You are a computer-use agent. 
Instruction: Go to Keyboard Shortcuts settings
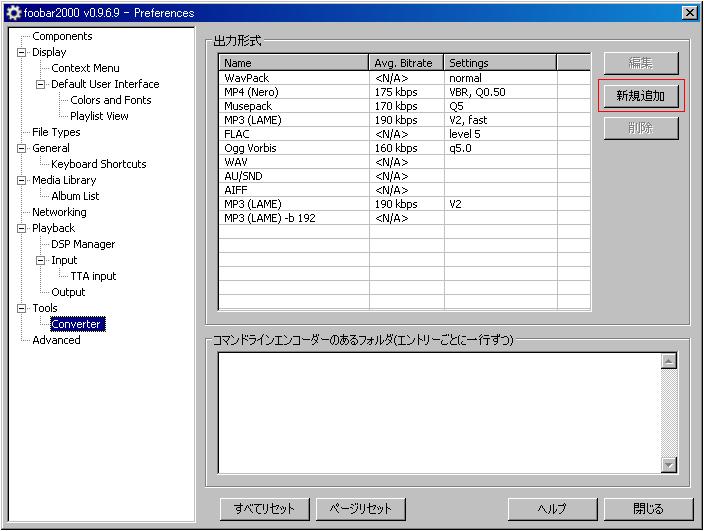pyautogui.click(x=99, y=164)
